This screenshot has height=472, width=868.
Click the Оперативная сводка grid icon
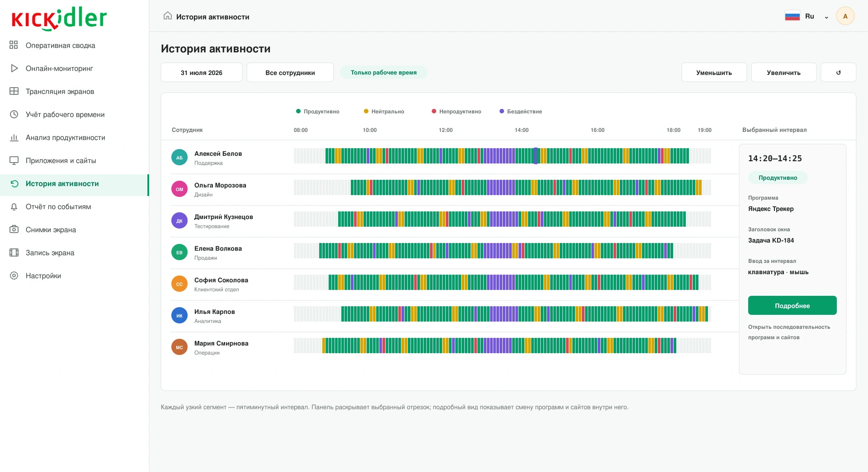pyautogui.click(x=14, y=45)
